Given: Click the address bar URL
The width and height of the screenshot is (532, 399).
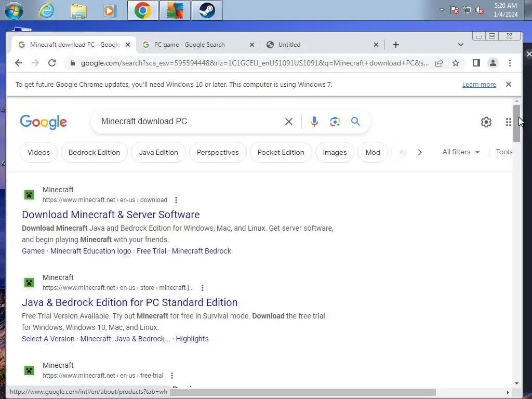Looking at the screenshot, I should 255,63.
